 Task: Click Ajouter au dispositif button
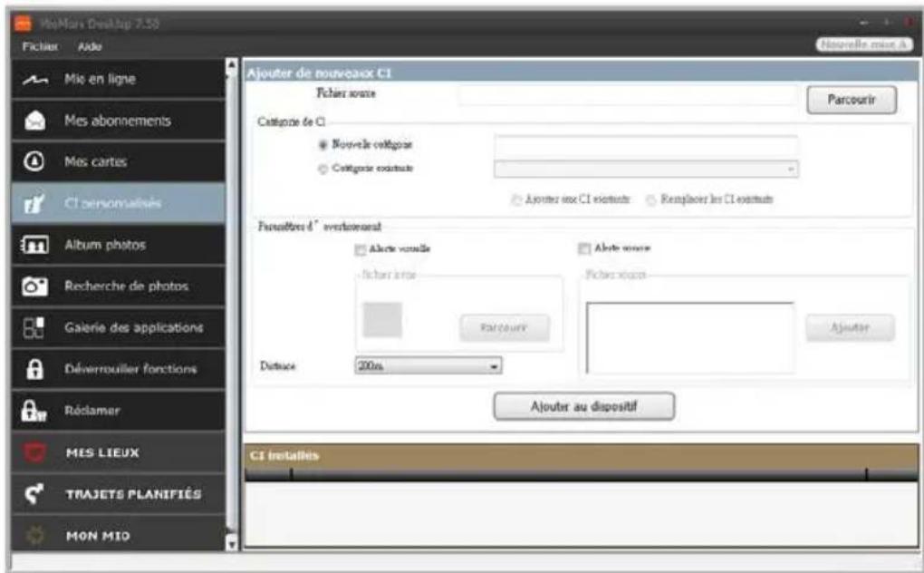click(584, 406)
